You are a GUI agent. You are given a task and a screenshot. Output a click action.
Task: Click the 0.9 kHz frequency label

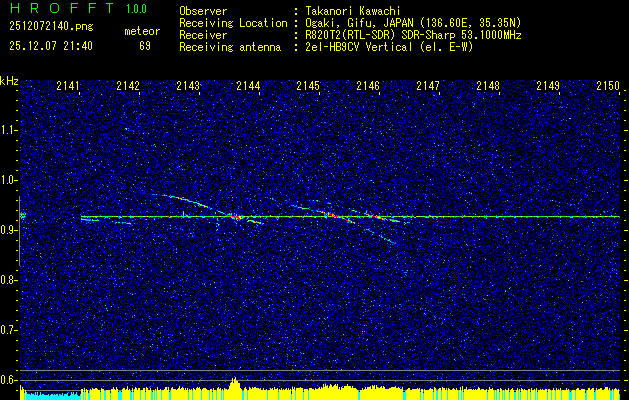click(8, 230)
